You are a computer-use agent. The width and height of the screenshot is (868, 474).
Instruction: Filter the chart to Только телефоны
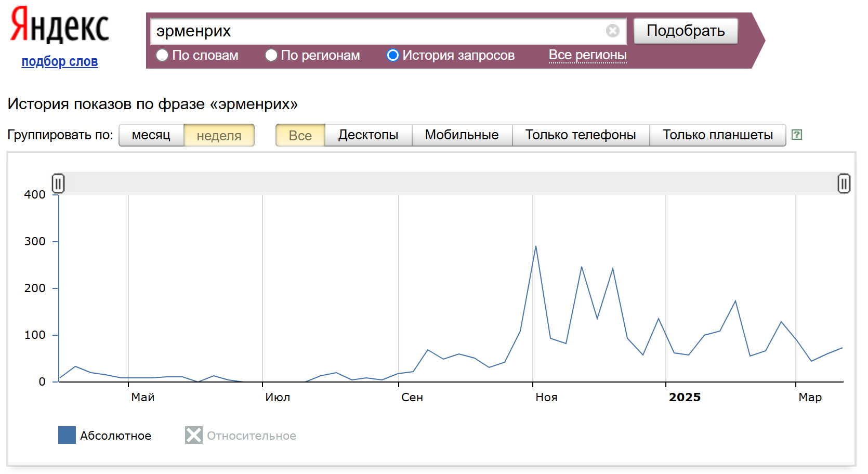coord(581,135)
